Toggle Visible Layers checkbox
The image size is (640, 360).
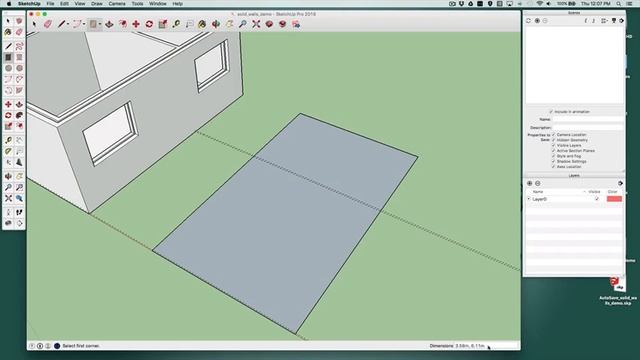(553, 145)
